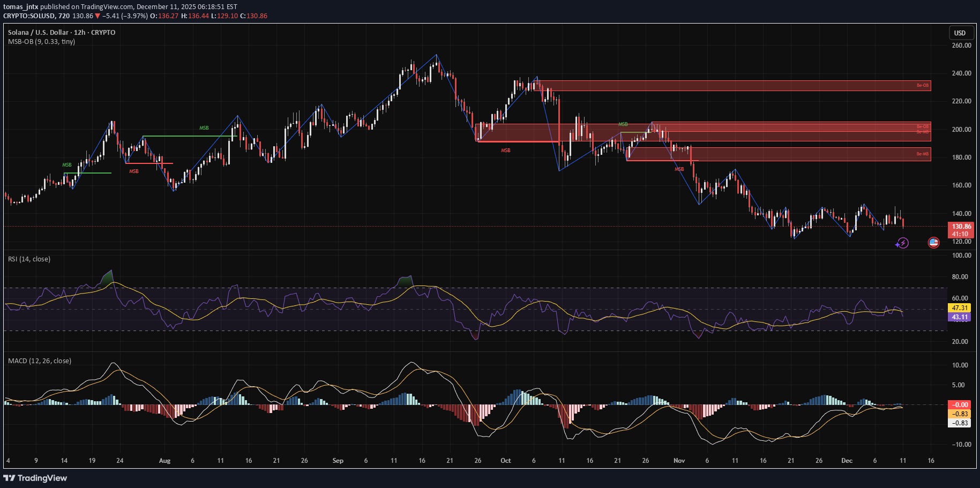
Task: Select the lowest Be-MB block label near 180
Action: [922, 154]
